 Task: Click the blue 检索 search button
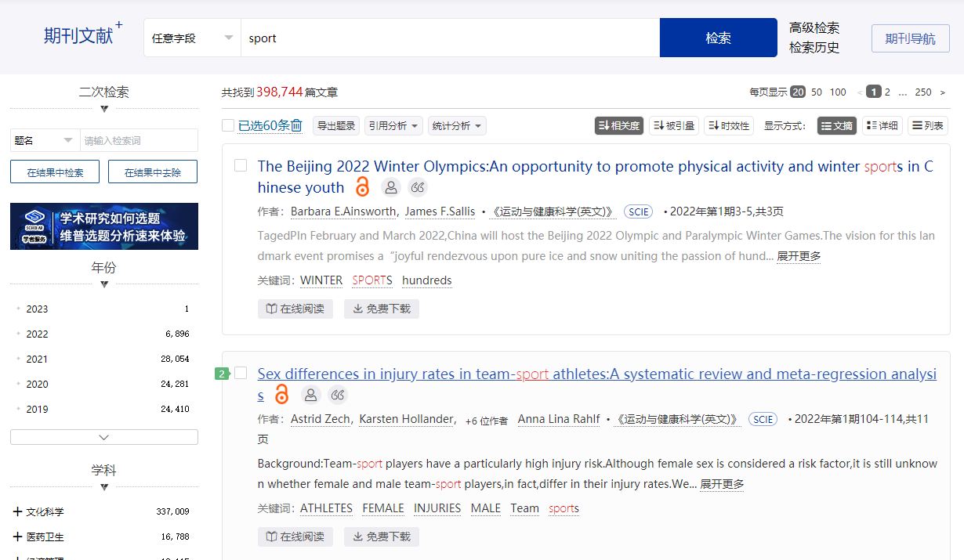tap(718, 38)
